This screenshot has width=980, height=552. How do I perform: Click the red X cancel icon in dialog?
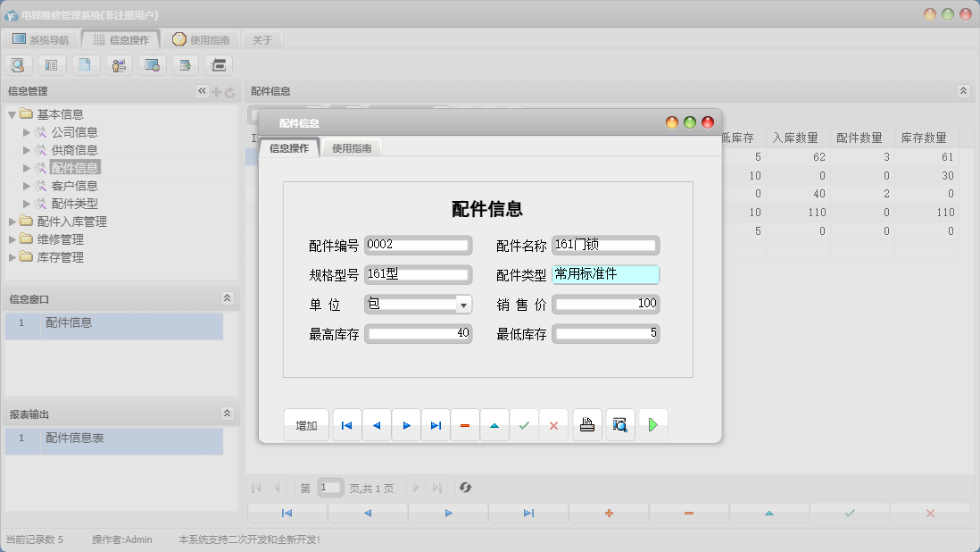point(553,426)
